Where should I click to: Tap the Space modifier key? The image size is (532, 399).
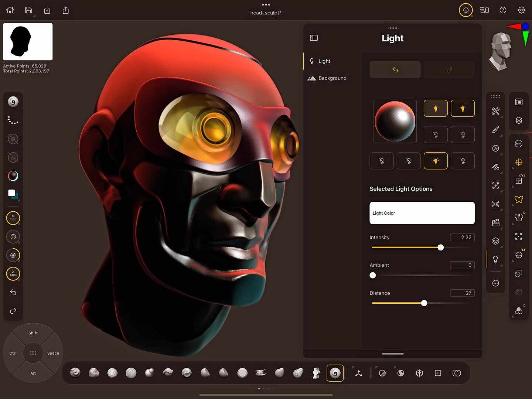pos(53,353)
